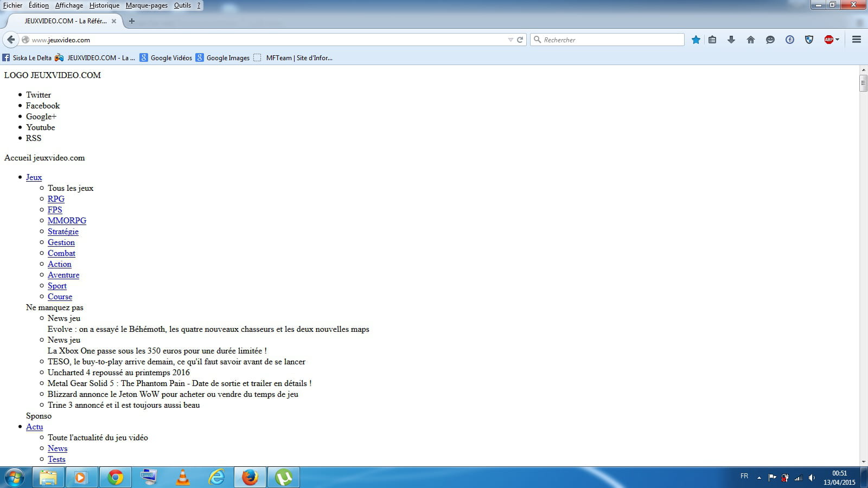
Task: Click the site identity globe icon
Action: click(25, 40)
